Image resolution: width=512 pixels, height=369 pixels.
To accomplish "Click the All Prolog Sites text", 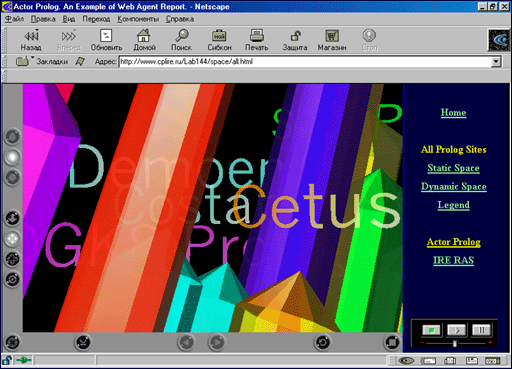I will 453,149.
